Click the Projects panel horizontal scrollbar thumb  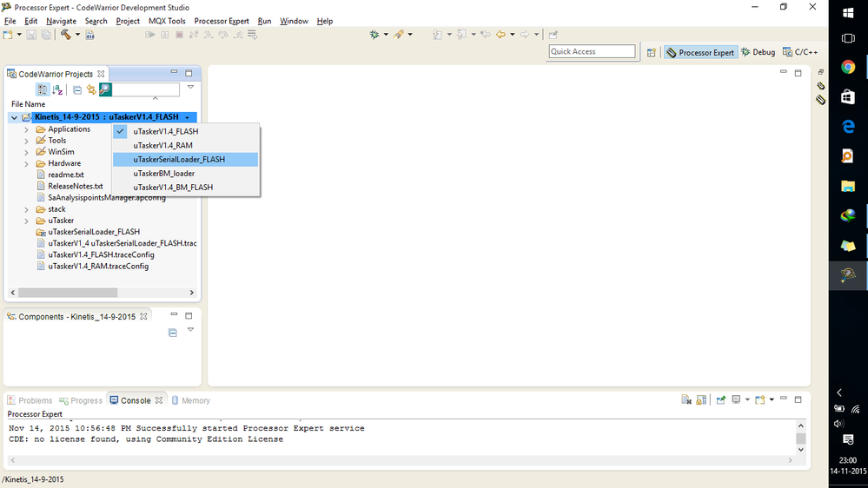[x=68, y=293]
